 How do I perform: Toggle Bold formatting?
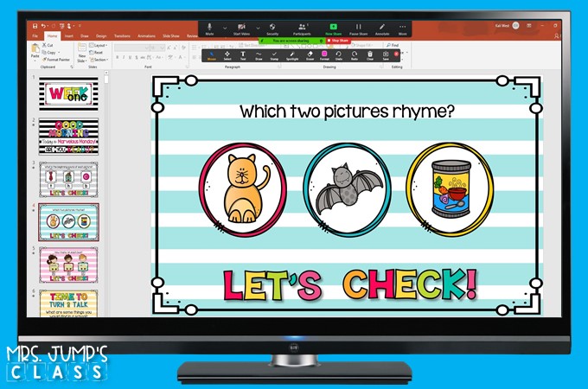118,57
